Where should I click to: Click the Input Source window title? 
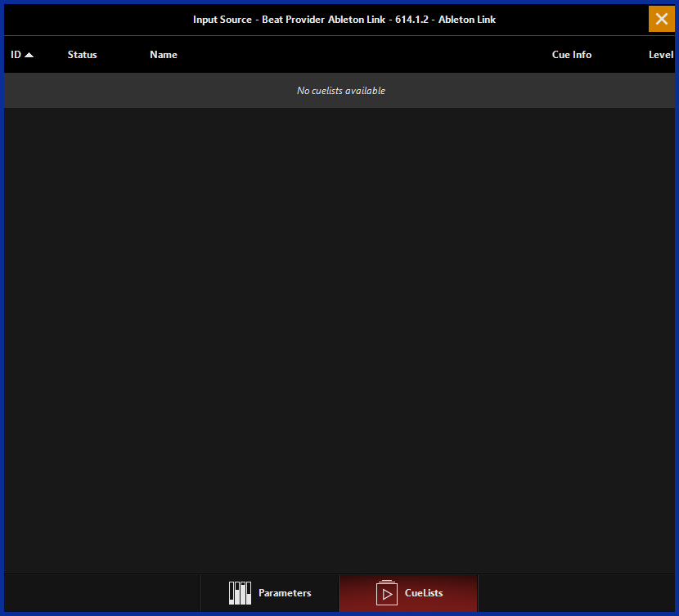point(344,20)
